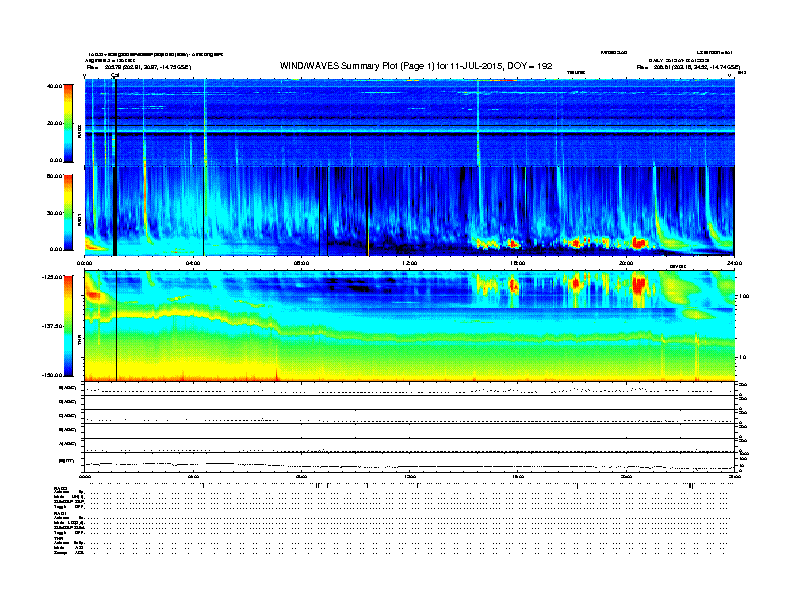Click the -137.50 label on TNR color scale

click(52, 326)
